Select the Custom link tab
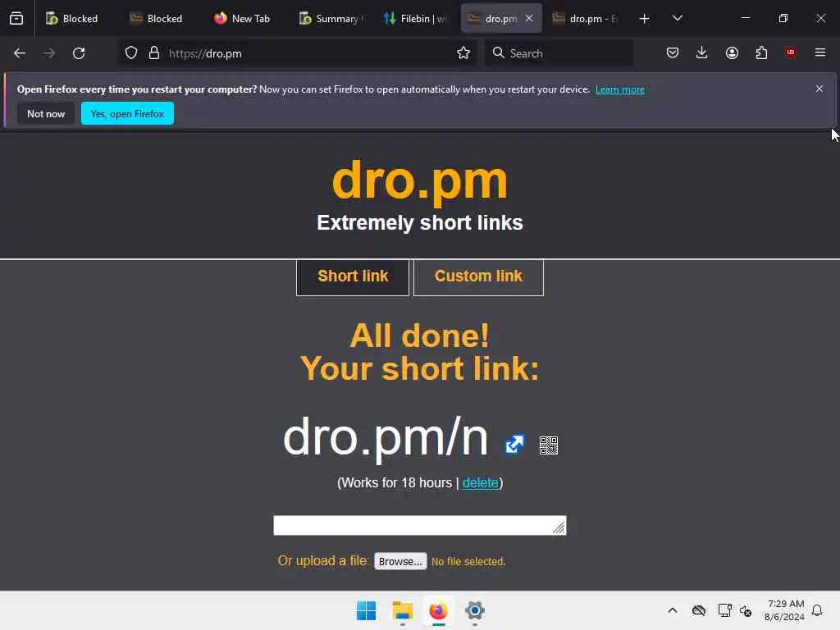 tap(478, 277)
